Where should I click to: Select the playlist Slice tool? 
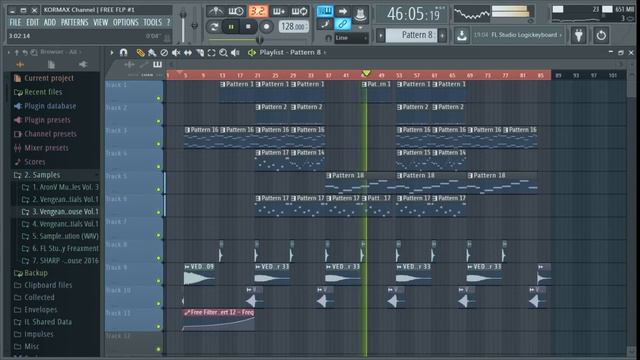tap(200, 53)
